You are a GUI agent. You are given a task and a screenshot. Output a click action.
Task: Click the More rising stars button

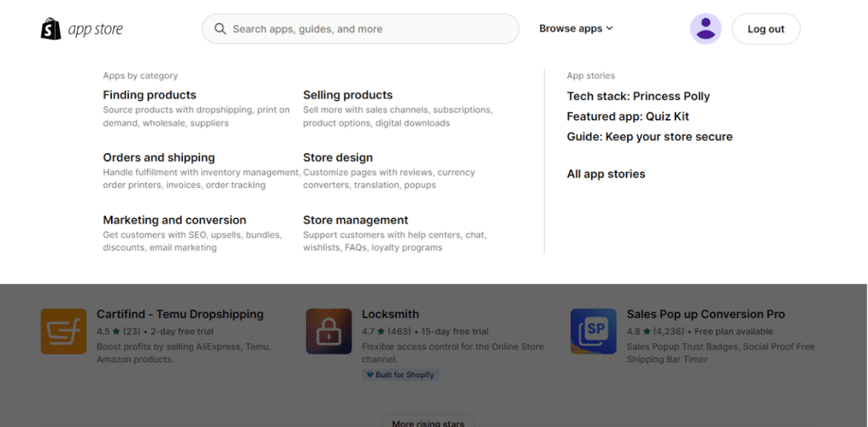(428, 422)
